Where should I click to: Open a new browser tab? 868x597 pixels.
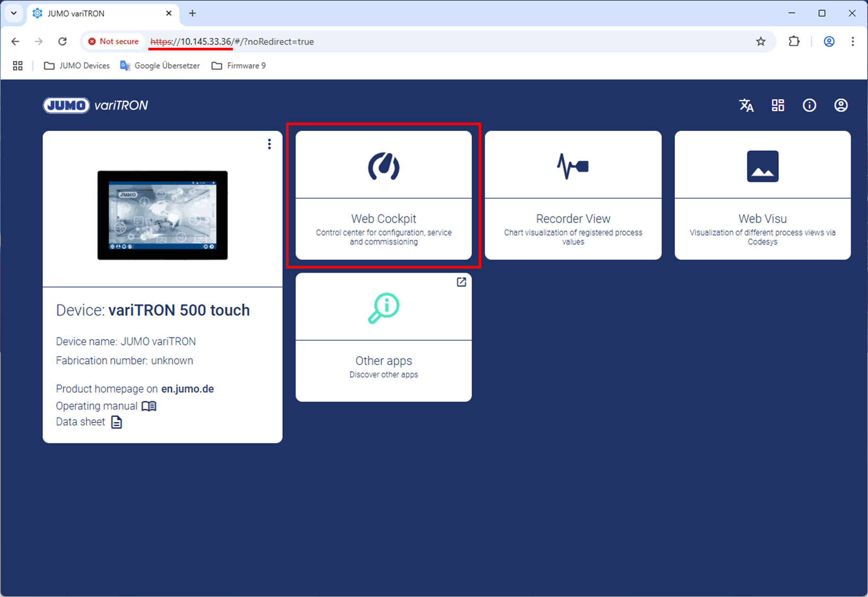click(x=193, y=13)
